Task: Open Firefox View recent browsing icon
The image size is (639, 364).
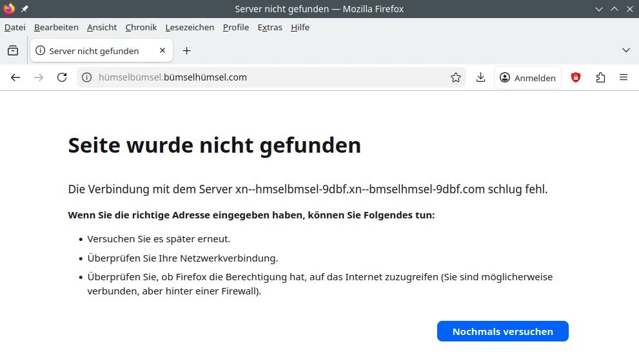Action: pyautogui.click(x=13, y=50)
